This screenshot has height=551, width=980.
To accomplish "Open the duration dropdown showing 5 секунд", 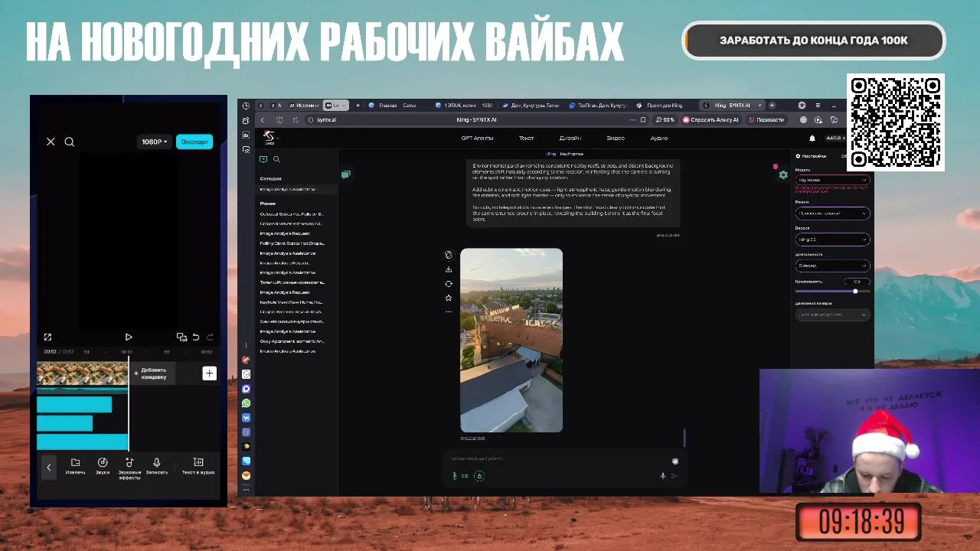I will click(x=832, y=266).
